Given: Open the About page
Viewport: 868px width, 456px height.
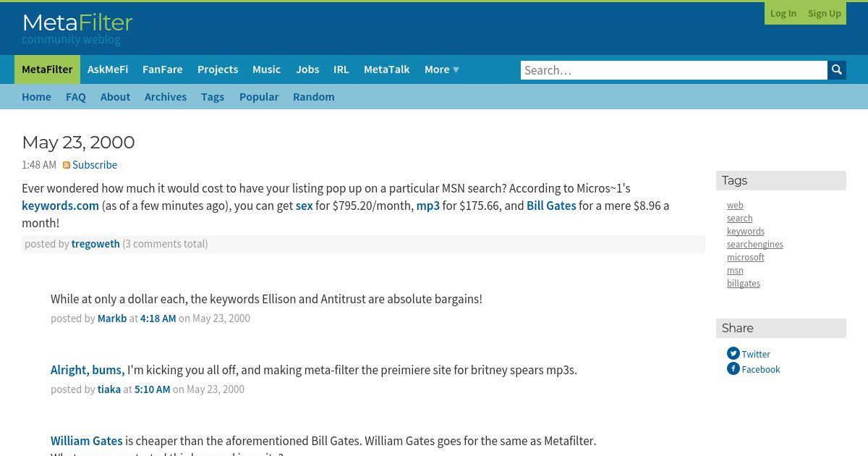Looking at the screenshot, I should click(115, 97).
